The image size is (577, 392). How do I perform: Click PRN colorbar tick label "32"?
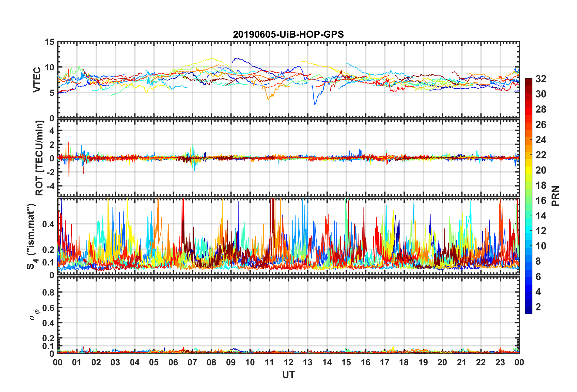point(541,79)
